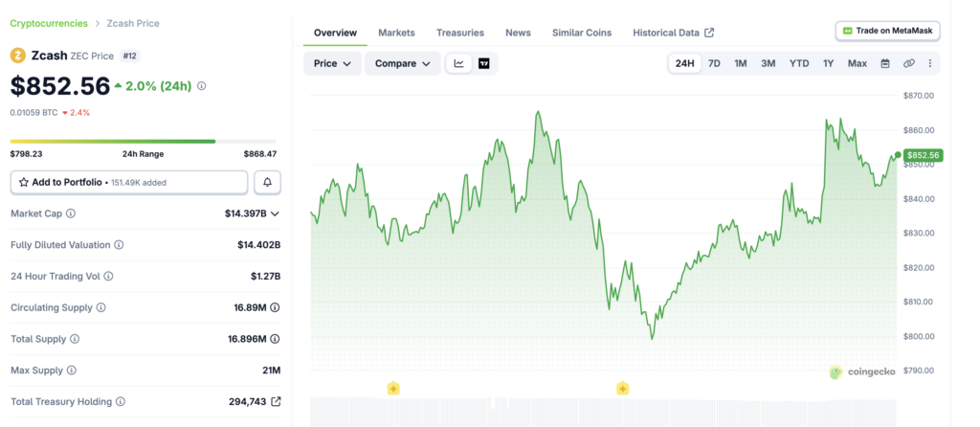The height and width of the screenshot is (427, 980).
Task: Open info icon next to 24h price change
Action: (201, 86)
